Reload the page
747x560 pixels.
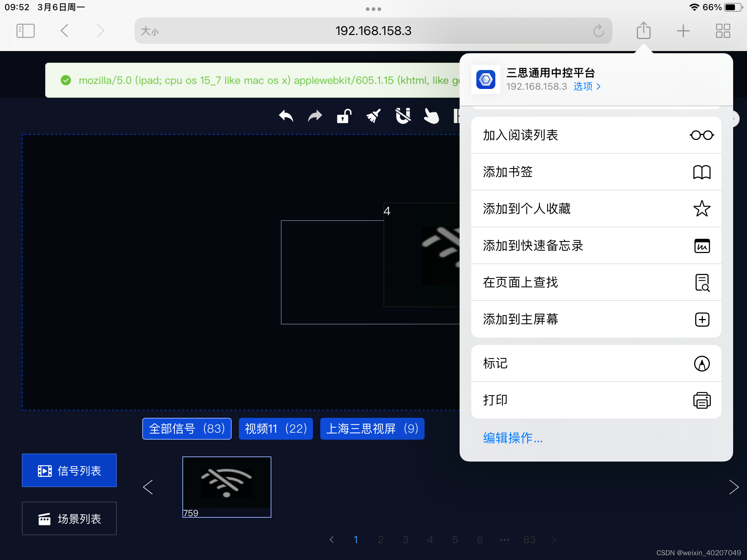coord(599,31)
